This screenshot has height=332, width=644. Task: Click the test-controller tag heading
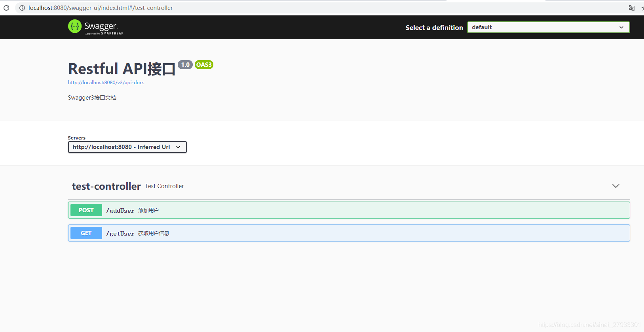[x=106, y=186]
